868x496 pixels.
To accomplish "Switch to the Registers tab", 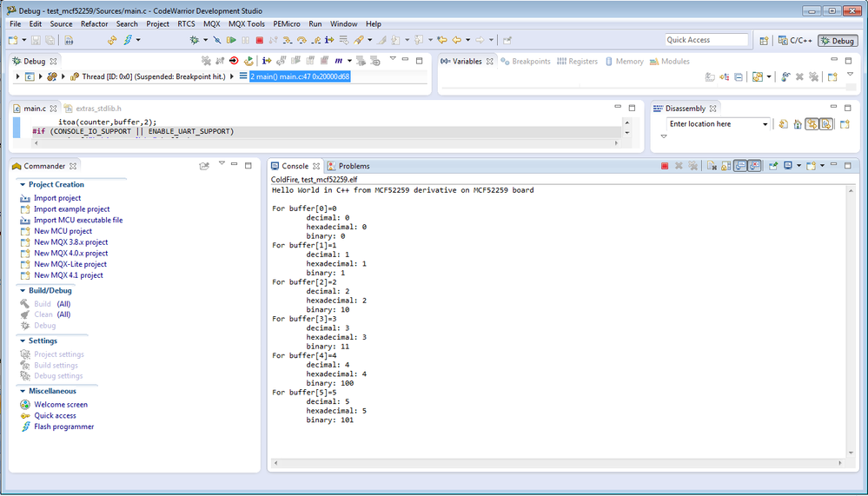I will (578, 62).
